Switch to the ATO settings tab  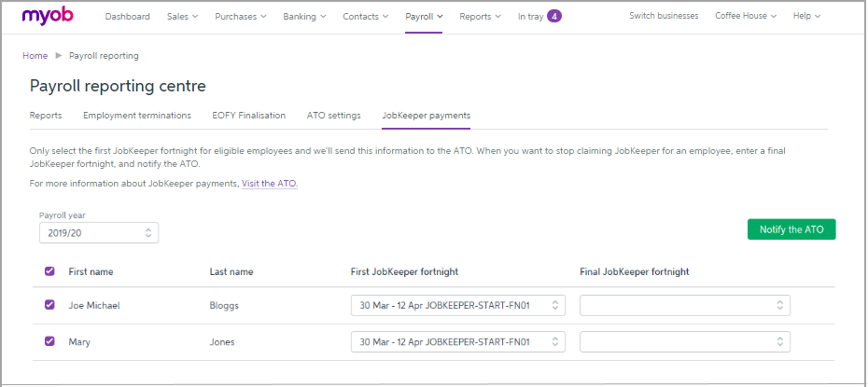point(333,116)
